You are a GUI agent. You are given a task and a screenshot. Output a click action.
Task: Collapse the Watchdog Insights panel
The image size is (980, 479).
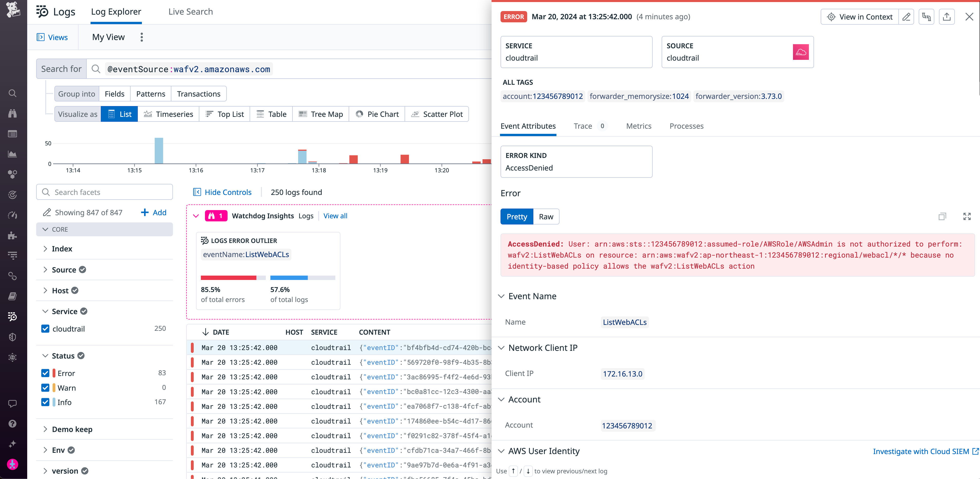196,215
